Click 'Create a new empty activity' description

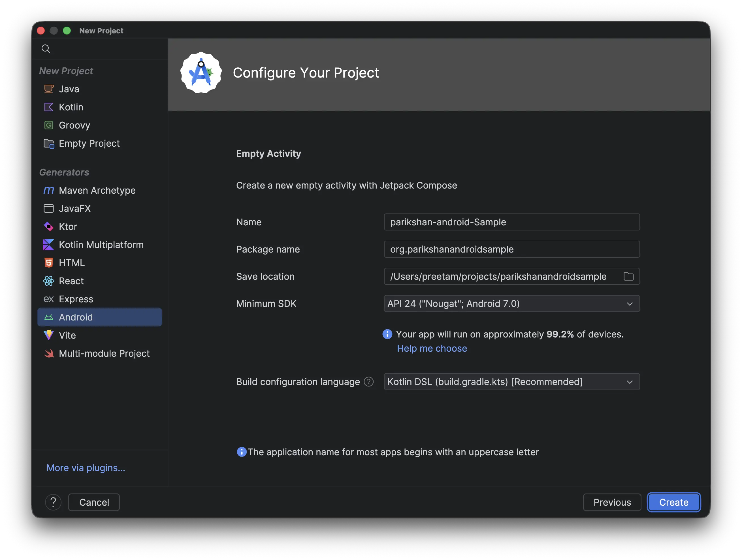[347, 185]
